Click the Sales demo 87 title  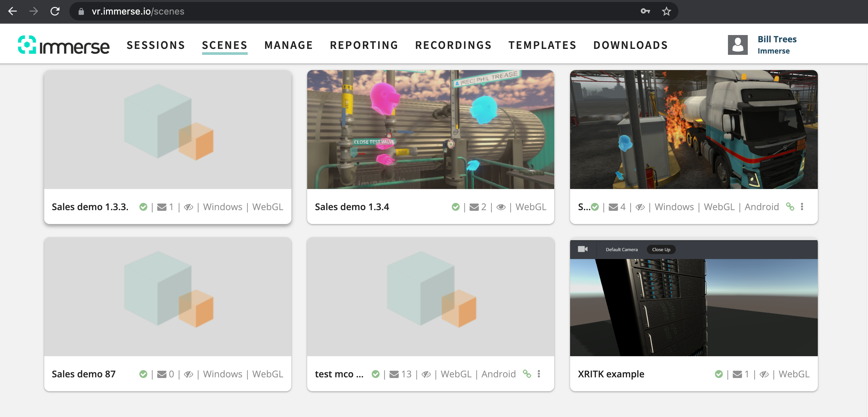tap(84, 374)
